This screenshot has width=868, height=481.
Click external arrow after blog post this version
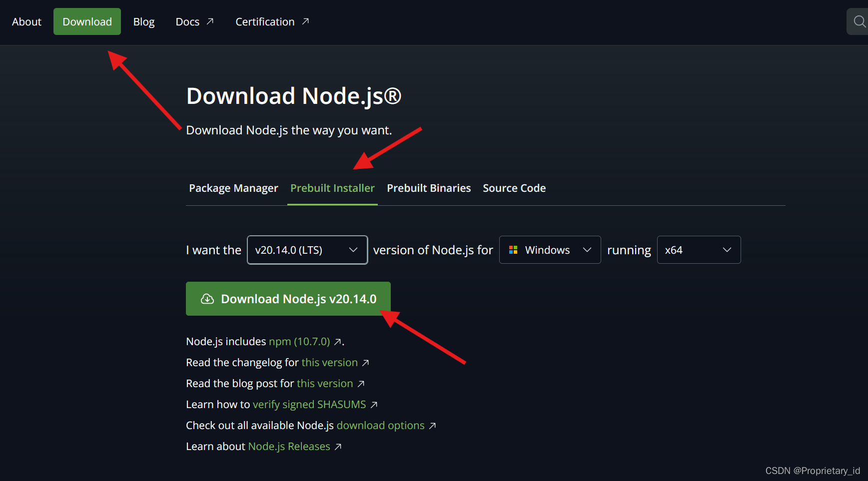coord(361,384)
